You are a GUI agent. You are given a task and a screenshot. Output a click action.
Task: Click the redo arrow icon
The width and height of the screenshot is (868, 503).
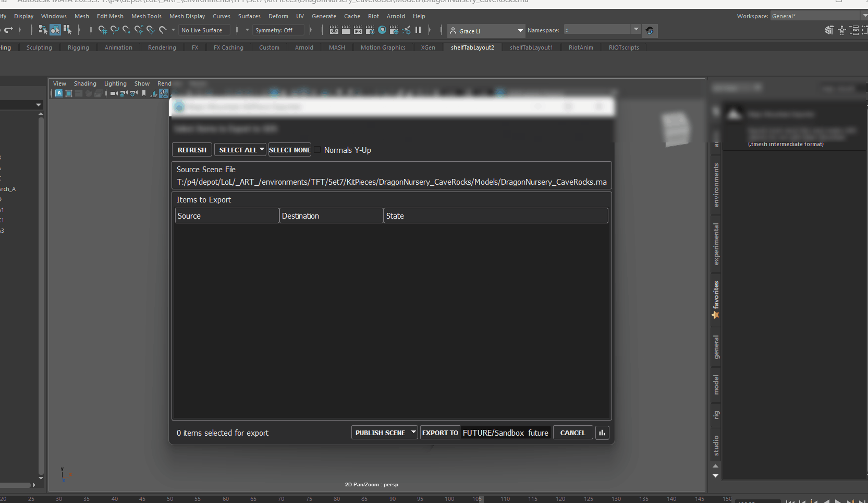click(x=8, y=30)
